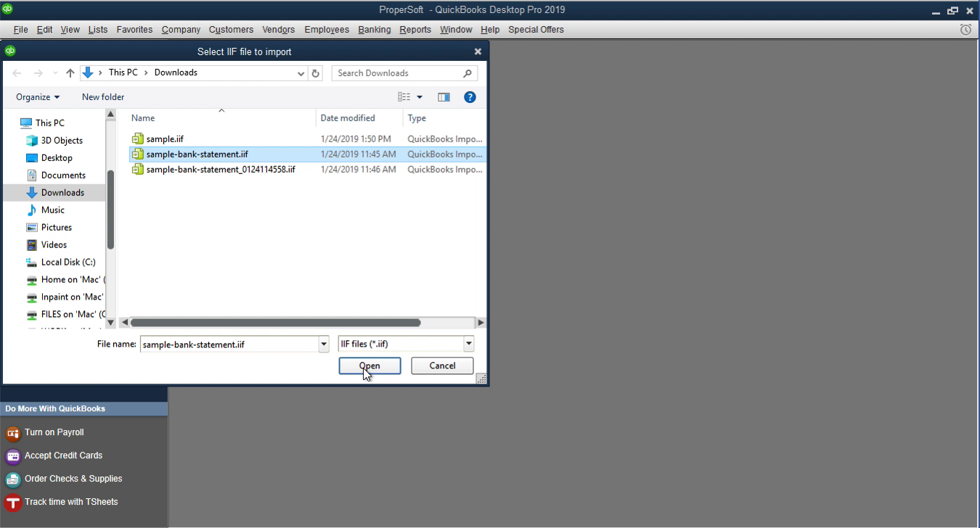
Task: Cancel the IIF import dialog
Action: pyautogui.click(x=442, y=366)
